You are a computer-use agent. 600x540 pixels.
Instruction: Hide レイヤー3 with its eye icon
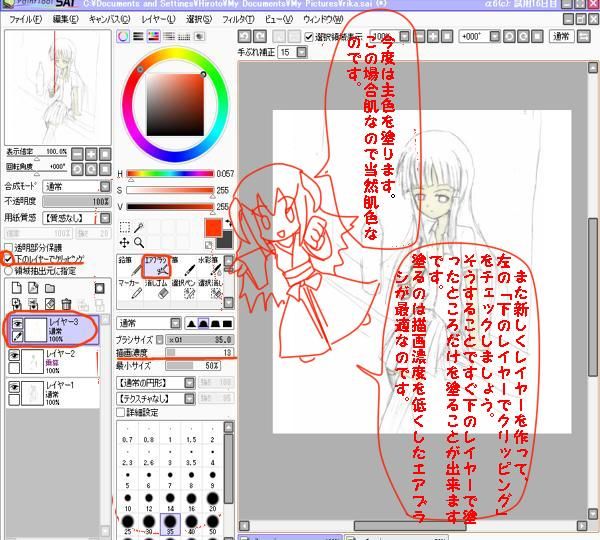pos(17,324)
